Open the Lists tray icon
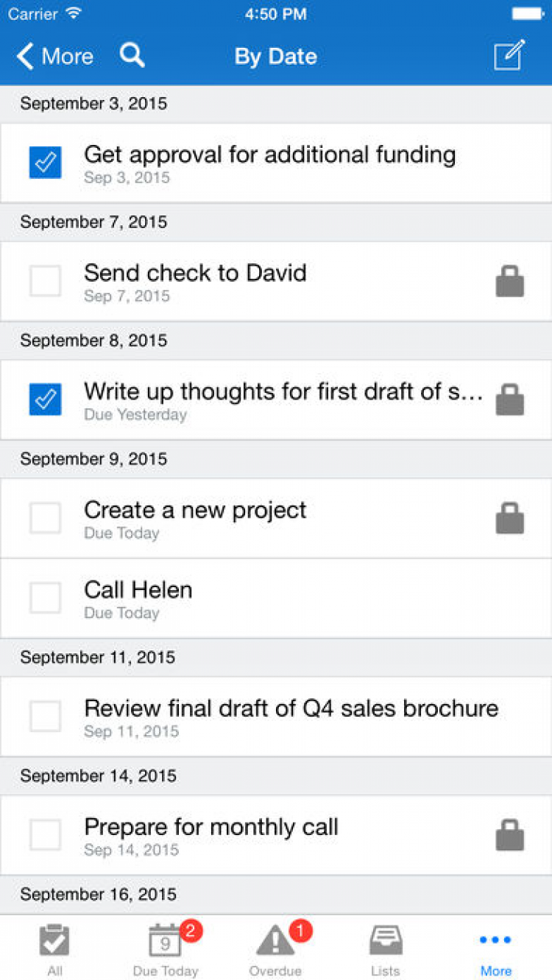Image resolution: width=552 pixels, height=980 pixels. [x=385, y=949]
